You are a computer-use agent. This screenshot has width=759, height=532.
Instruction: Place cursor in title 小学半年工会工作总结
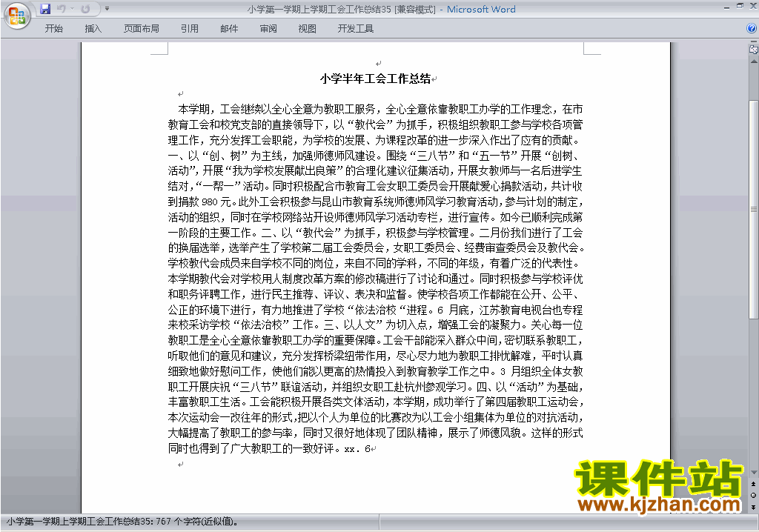point(375,79)
